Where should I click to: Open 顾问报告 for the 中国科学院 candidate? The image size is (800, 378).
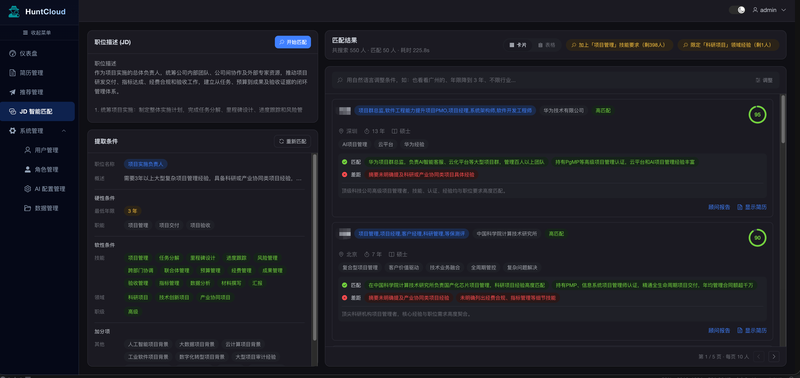(719, 331)
